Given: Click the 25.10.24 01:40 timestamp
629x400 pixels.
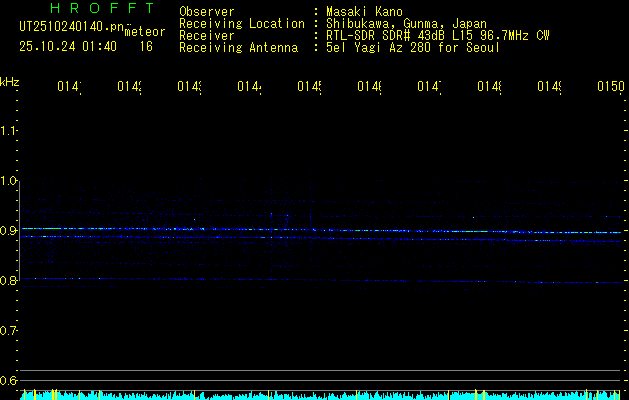Looking at the screenshot, I should point(68,45).
